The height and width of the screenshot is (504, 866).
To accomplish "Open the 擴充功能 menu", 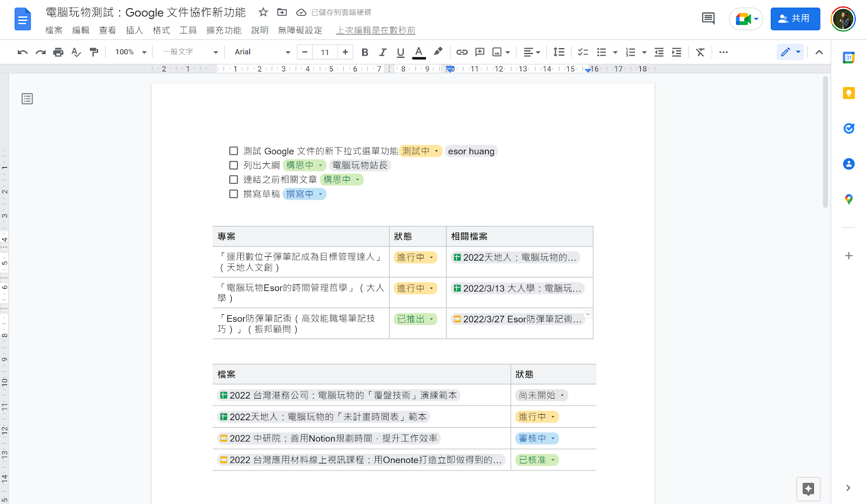I will (x=224, y=30).
